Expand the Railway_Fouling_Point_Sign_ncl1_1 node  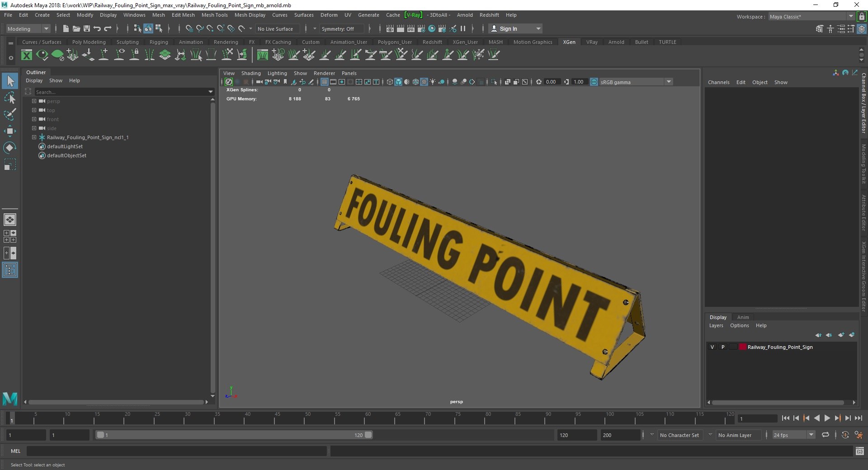click(x=34, y=137)
